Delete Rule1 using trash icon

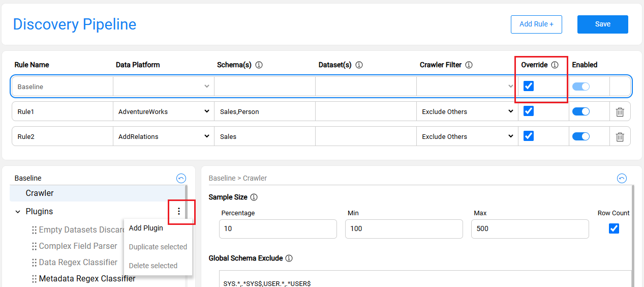[x=620, y=111]
